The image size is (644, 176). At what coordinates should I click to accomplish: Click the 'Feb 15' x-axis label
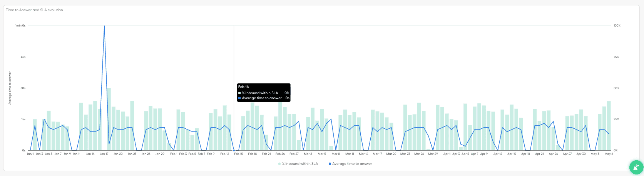tap(239, 154)
